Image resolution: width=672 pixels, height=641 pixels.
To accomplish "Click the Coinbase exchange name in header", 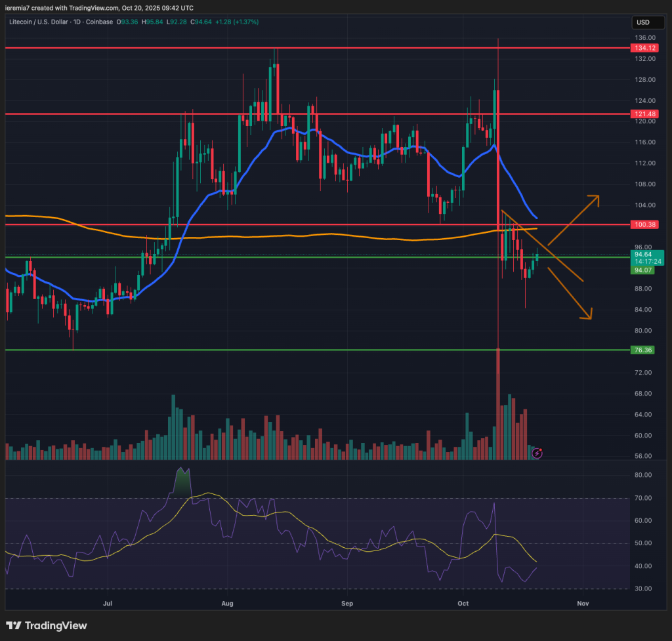I will pyautogui.click(x=100, y=22).
